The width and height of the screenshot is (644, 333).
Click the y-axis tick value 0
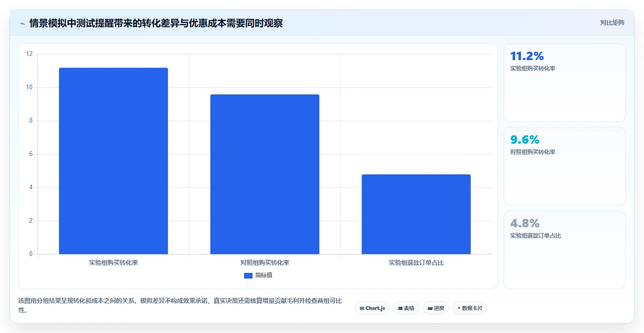click(x=31, y=254)
